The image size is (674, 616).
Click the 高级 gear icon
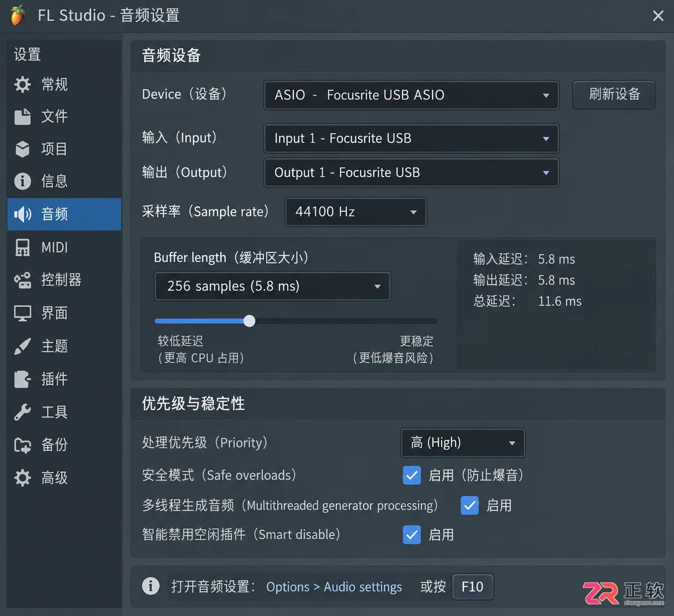(x=23, y=478)
